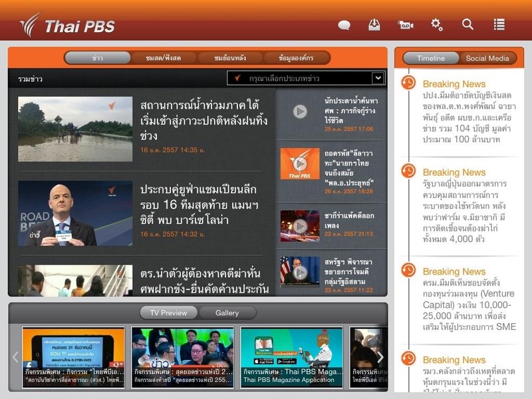This screenshot has height=399, width=532.
Task: Open video title นักประดาน้ำค้นหาศพ : ภารกิจกู้ร่างไร้ชีวิต
Action: (351, 110)
